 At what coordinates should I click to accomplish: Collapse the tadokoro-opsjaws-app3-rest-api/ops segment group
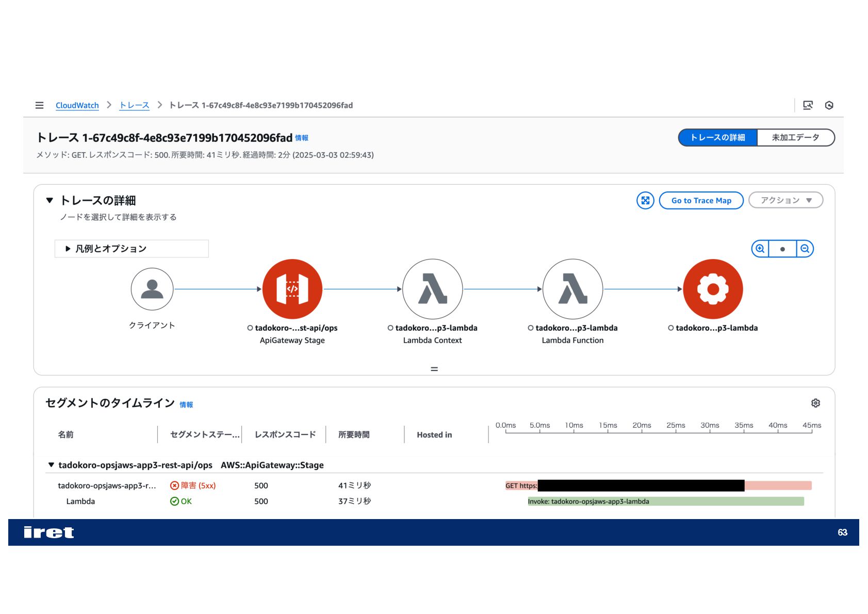click(51, 465)
